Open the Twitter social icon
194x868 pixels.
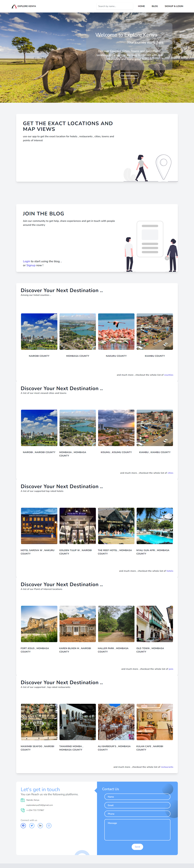pos(32,825)
